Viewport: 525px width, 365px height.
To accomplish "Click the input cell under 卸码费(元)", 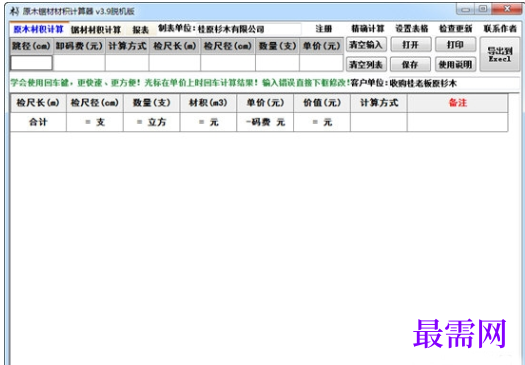I will pyautogui.click(x=79, y=63).
